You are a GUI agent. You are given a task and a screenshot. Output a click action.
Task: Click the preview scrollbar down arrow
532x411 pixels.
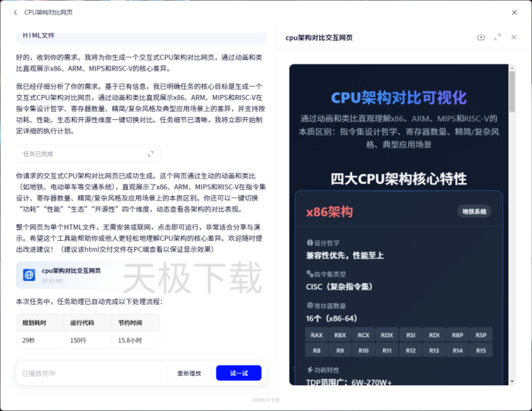(x=512, y=381)
